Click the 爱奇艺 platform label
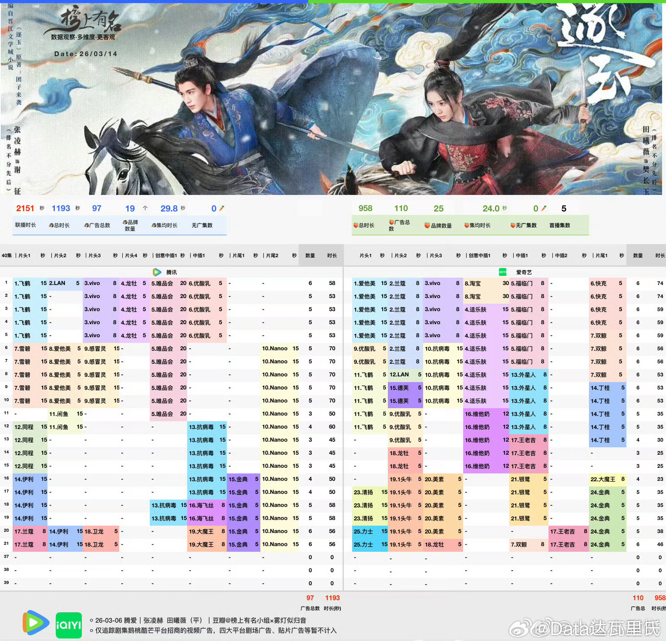This screenshot has width=666, height=644. [524, 272]
